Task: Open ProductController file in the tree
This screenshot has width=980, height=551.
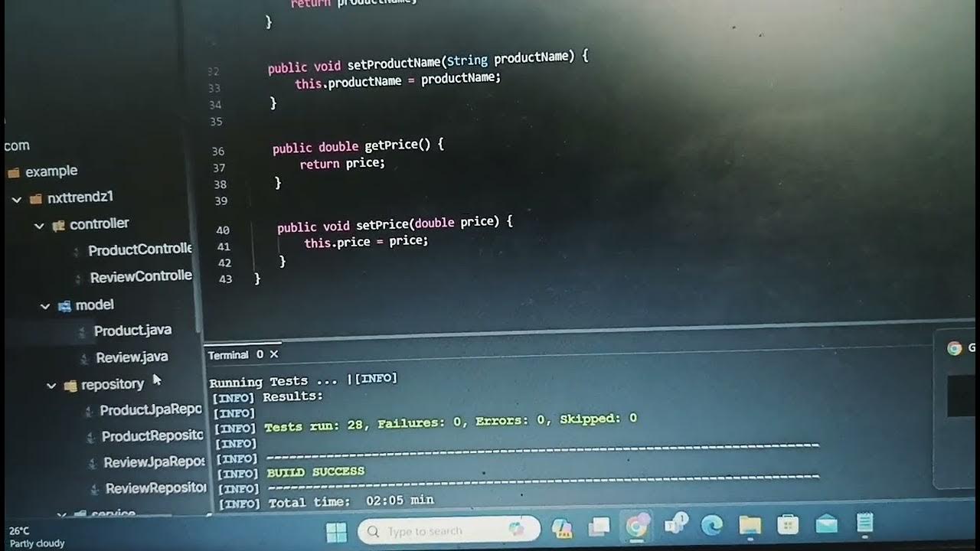Action: (140, 249)
